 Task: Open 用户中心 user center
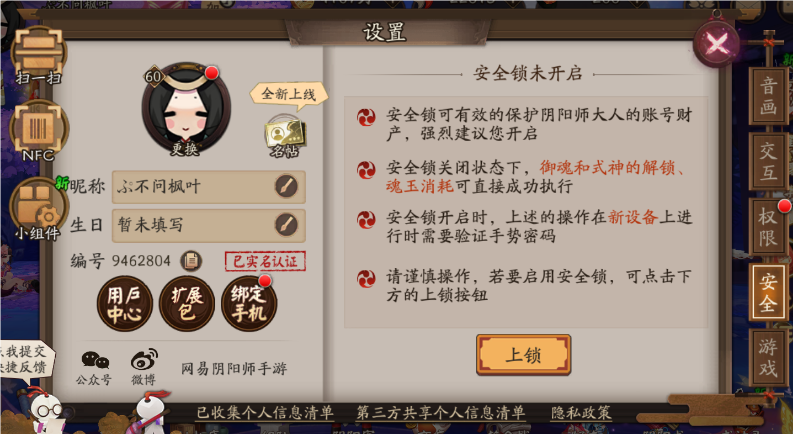pos(124,303)
